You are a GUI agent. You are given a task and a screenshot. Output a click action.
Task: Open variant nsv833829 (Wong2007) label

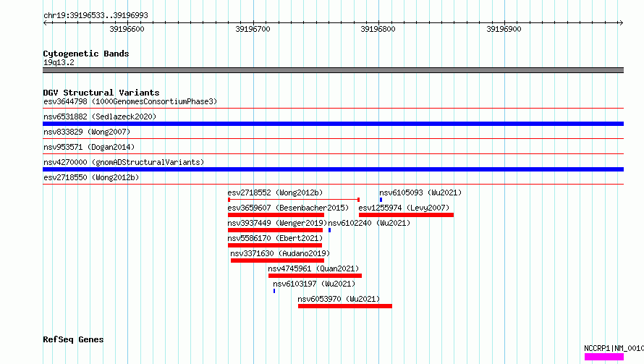[x=87, y=132]
